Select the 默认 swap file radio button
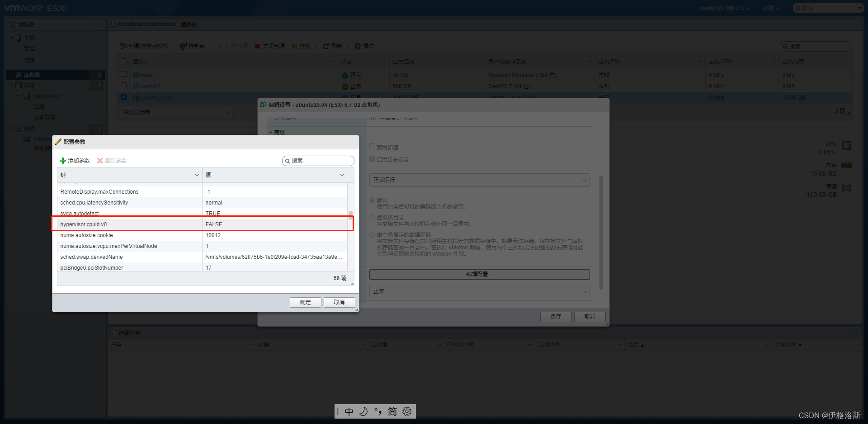This screenshot has width=868, height=424. pyautogui.click(x=373, y=200)
